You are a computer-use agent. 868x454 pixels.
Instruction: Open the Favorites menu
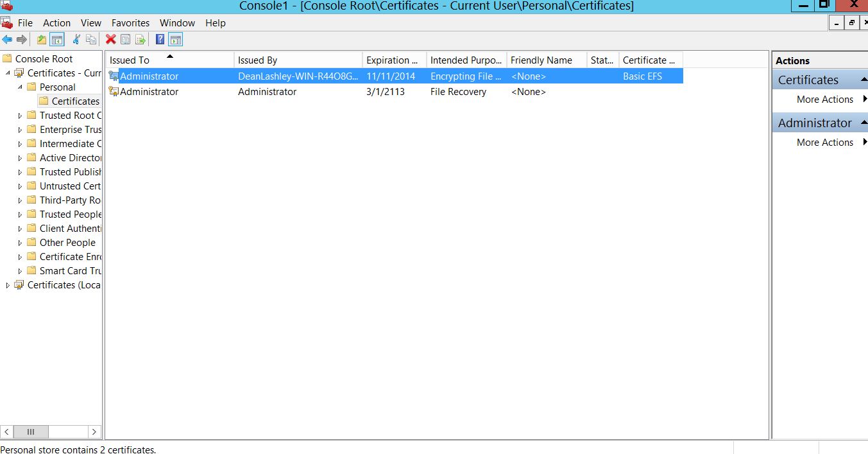[x=130, y=22]
